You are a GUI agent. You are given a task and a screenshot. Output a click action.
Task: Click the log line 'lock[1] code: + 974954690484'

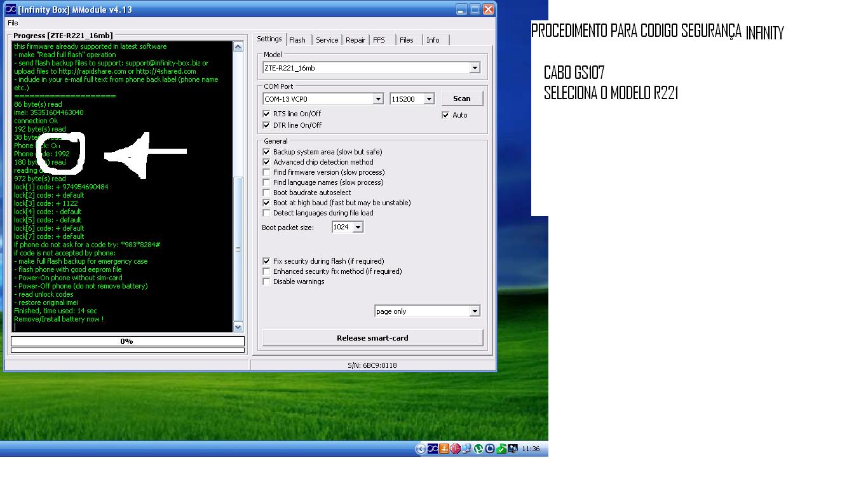point(61,187)
